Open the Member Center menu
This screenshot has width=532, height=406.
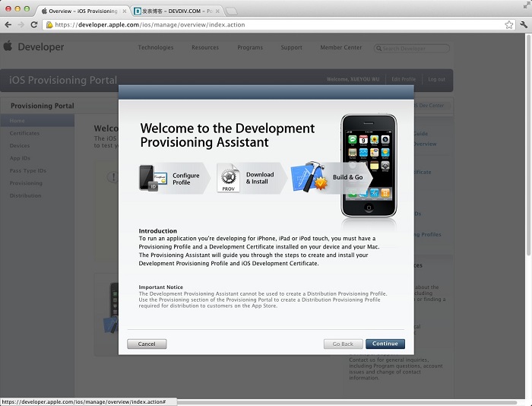tap(341, 48)
